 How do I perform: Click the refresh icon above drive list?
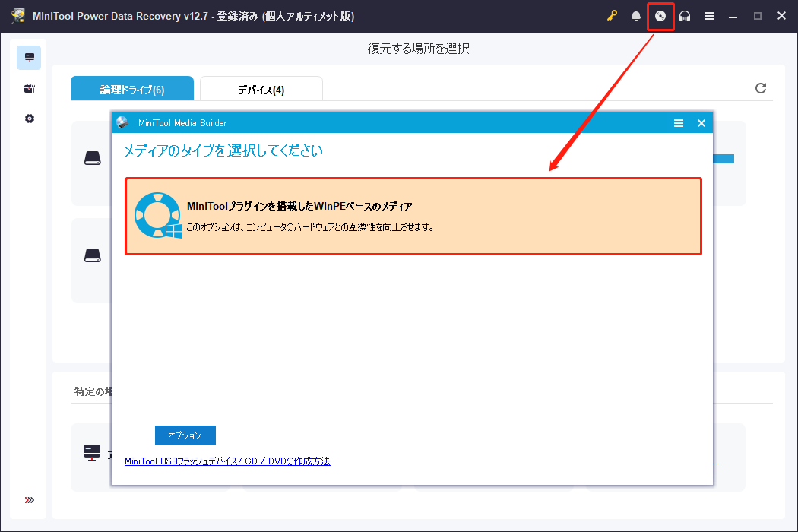(761, 87)
